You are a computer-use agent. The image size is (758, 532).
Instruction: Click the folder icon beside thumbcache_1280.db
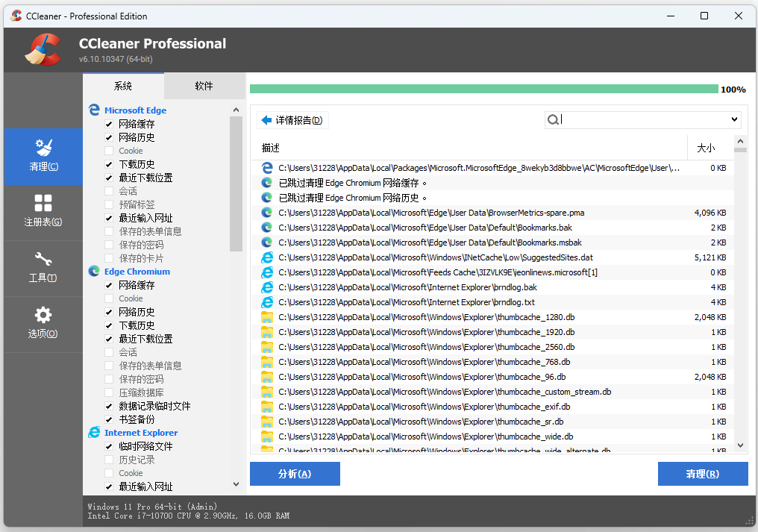coord(267,318)
